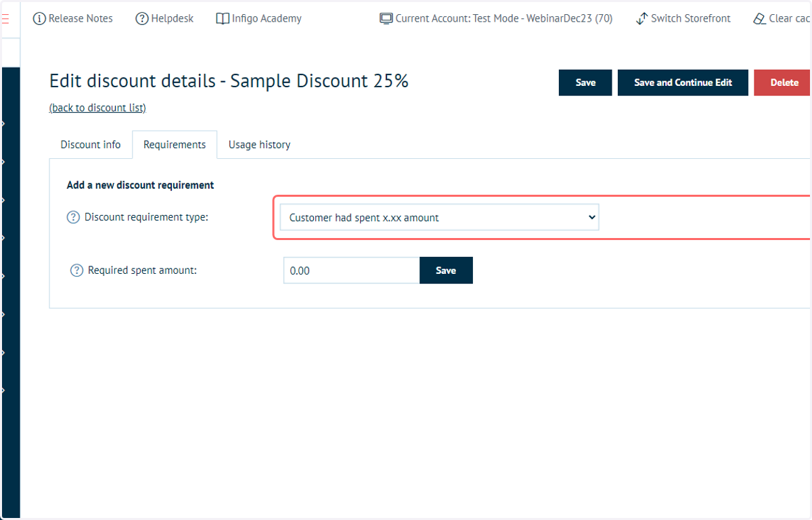Click the Helpdesk question mark icon
Viewport: 812px width, 520px height.
pyautogui.click(x=142, y=18)
